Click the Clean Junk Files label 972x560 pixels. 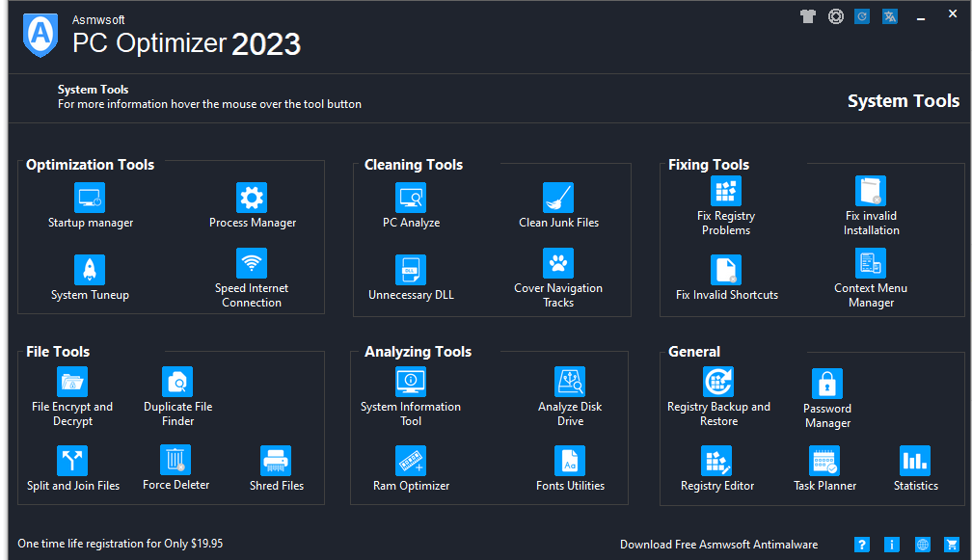558,223
